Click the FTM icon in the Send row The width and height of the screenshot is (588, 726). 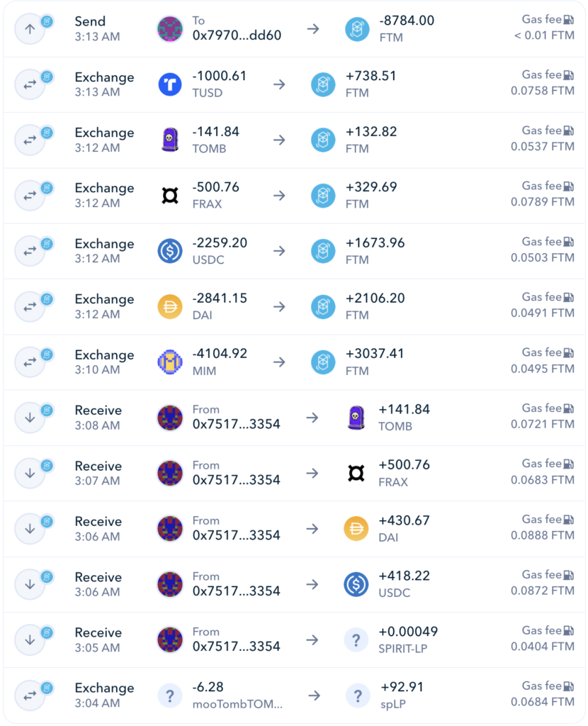click(357, 28)
